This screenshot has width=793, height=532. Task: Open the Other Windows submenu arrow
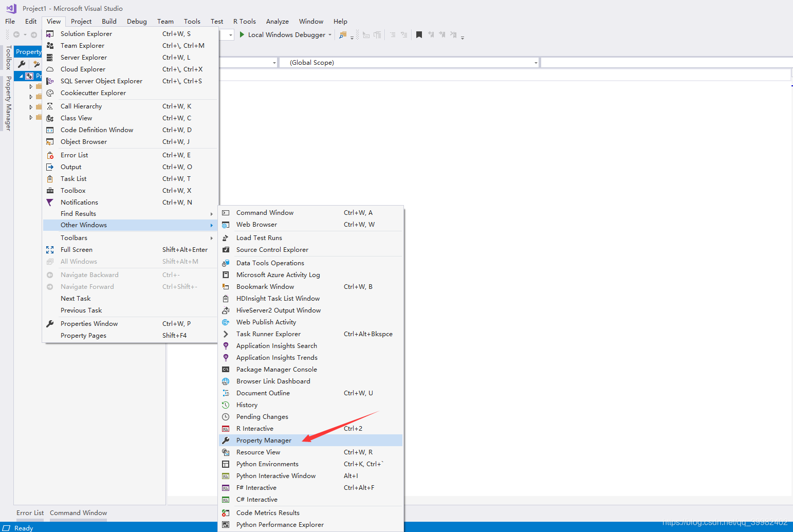[211, 225]
